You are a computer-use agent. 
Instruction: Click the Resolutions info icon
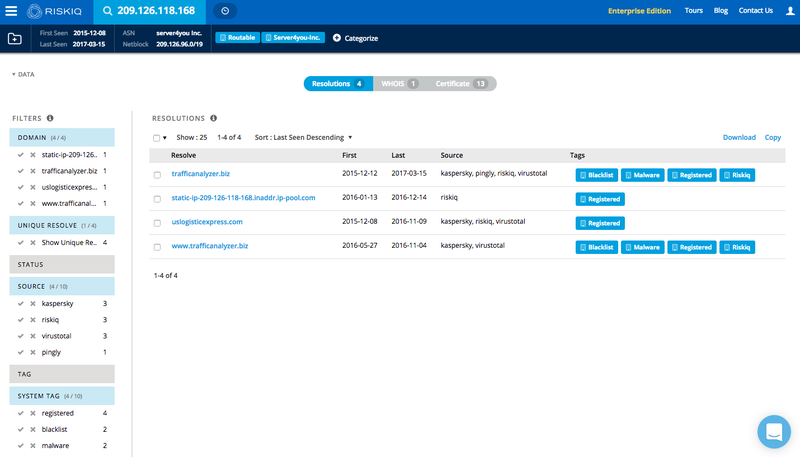pos(213,118)
